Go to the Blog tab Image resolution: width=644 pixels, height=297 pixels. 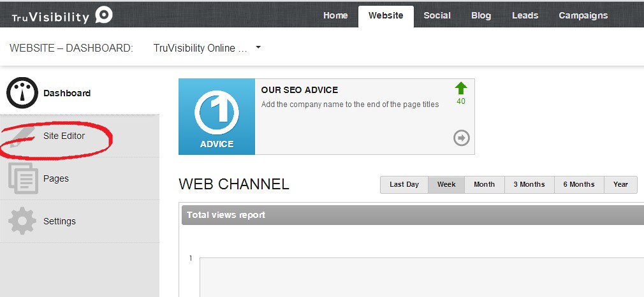(x=481, y=15)
